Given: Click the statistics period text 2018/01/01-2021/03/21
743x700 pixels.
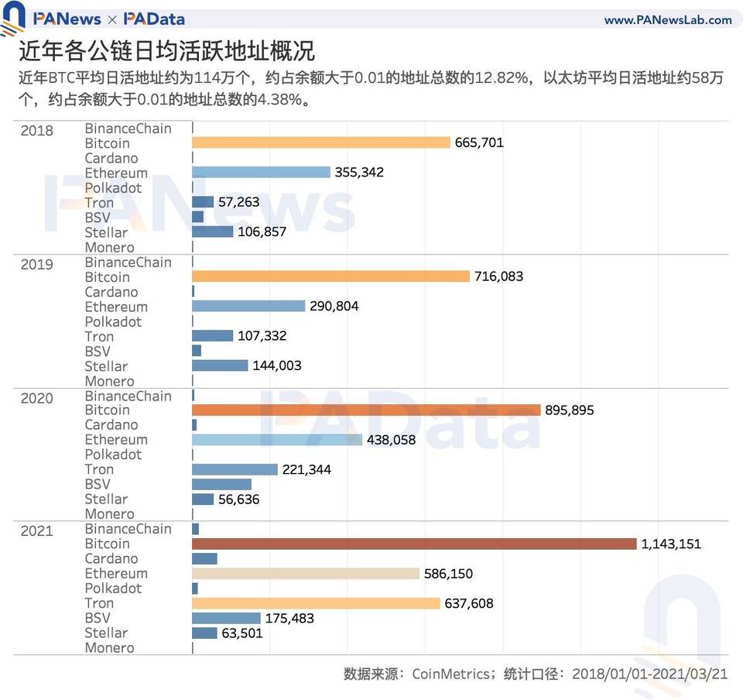Looking at the screenshot, I should pos(641,674).
